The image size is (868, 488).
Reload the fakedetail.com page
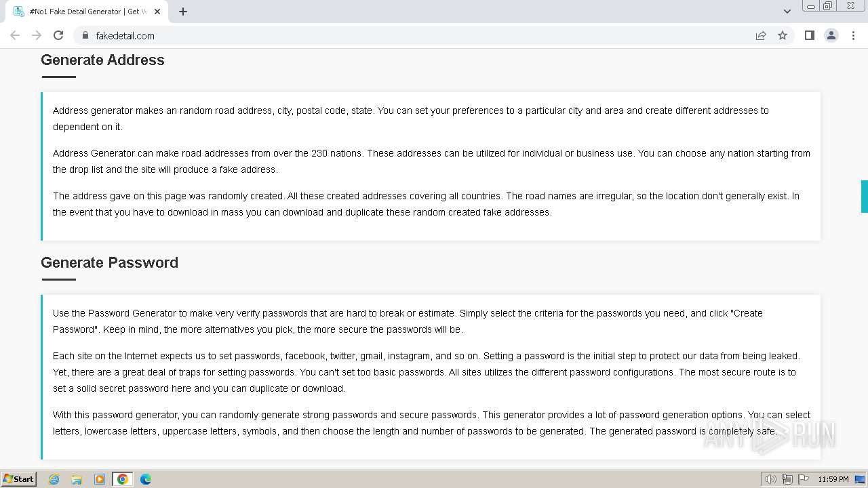pos(58,35)
